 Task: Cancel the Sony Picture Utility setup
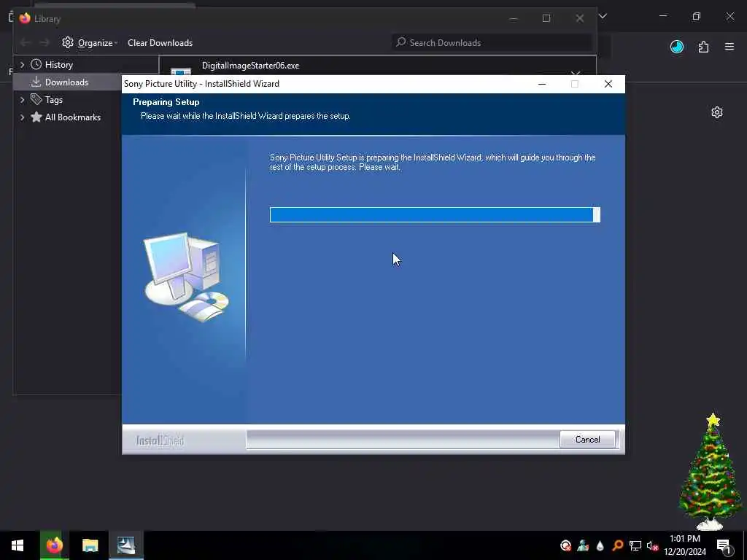coord(587,440)
